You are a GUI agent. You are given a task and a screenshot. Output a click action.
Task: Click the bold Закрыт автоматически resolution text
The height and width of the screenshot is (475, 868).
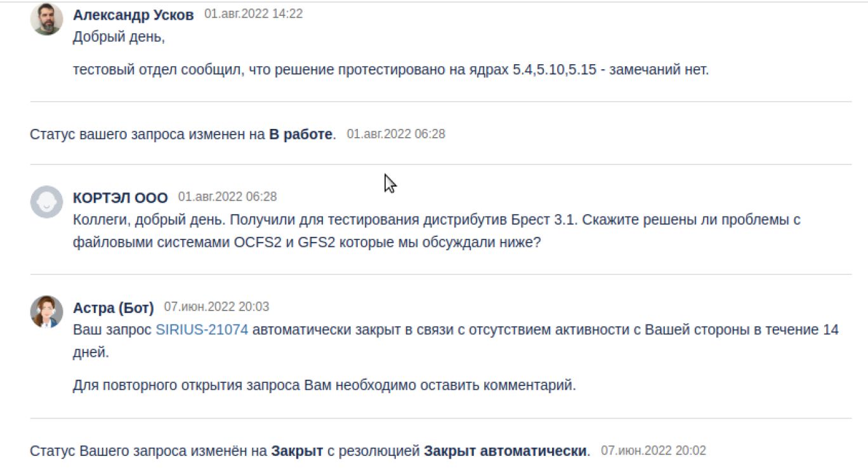pos(505,452)
